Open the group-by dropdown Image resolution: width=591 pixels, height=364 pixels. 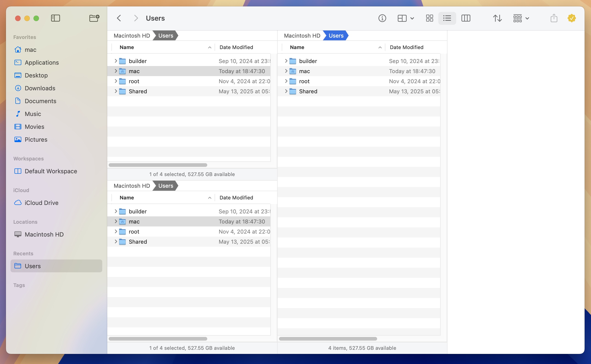pos(521,18)
